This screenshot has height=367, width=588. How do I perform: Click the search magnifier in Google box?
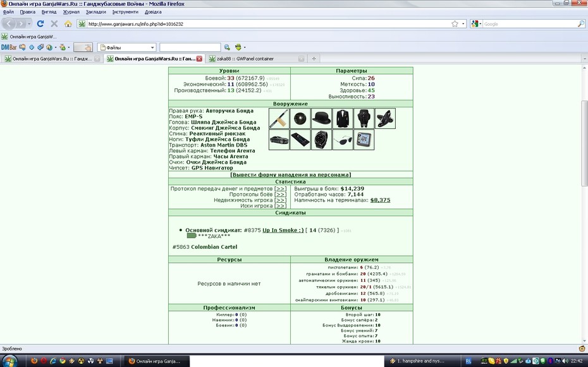tap(580, 23)
